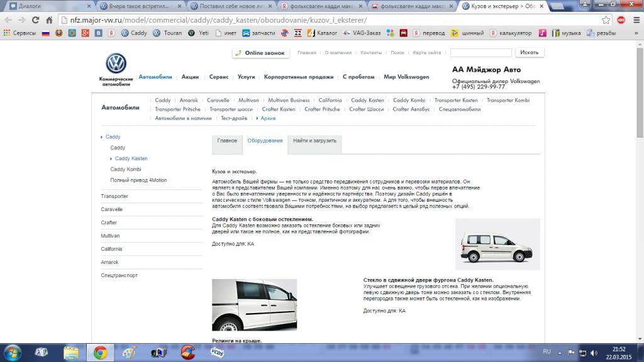
Task: Switch to the Поставил себе новое tab
Action: (x=231, y=6)
